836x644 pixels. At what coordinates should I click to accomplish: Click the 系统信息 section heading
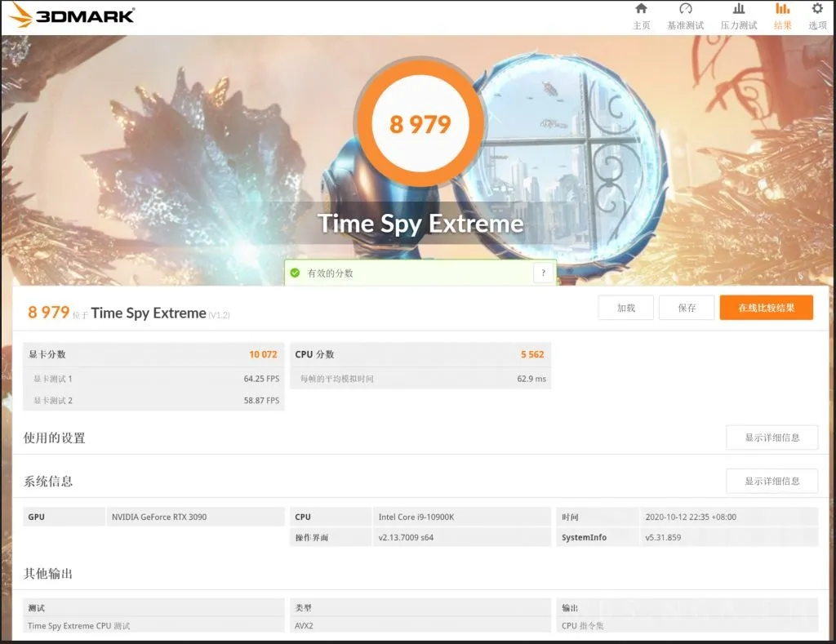point(48,482)
